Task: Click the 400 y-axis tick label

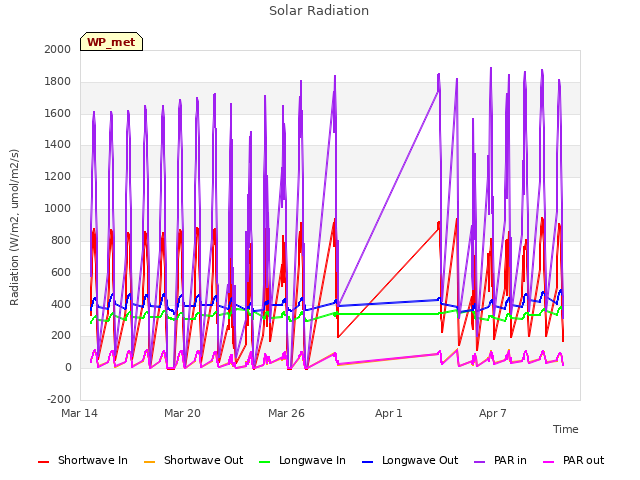Action: pyautogui.click(x=61, y=304)
